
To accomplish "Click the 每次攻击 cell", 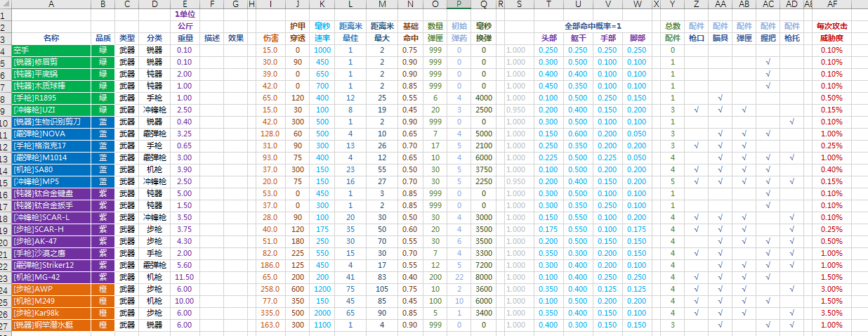I will click(832, 26).
